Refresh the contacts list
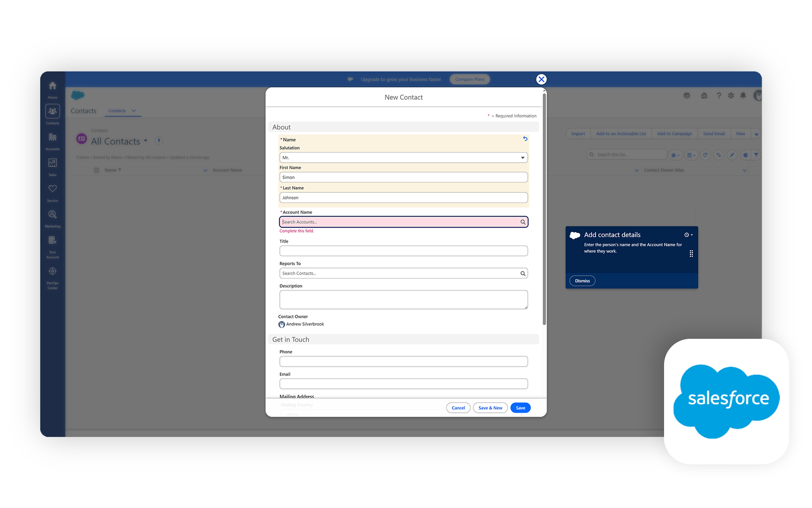Screen dimensions: 812x508 point(705,155)
